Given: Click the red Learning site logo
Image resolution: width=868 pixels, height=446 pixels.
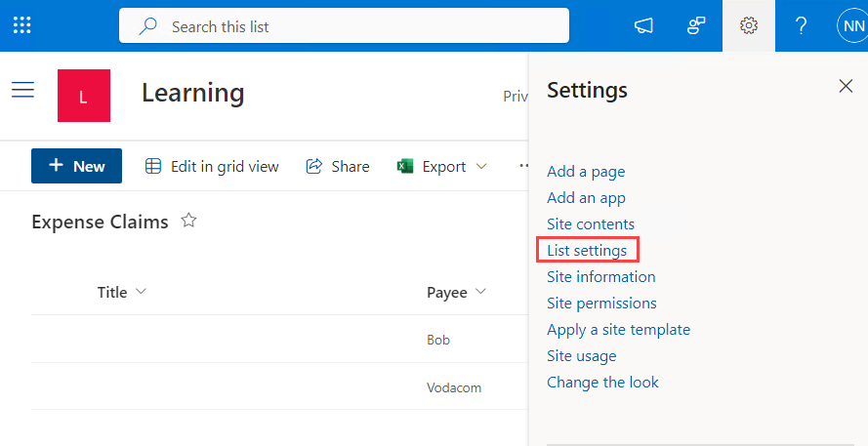Looking at the screenshot, I should 84,96.
